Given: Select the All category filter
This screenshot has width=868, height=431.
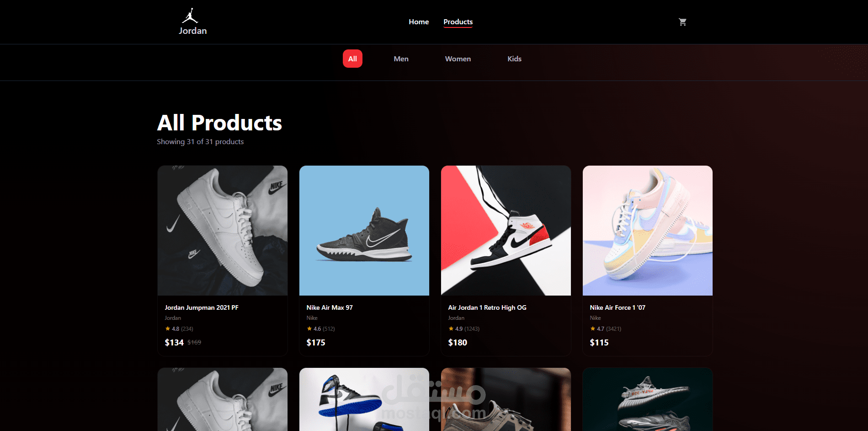Looking at the screenshot, I should (x=352, y=59).
